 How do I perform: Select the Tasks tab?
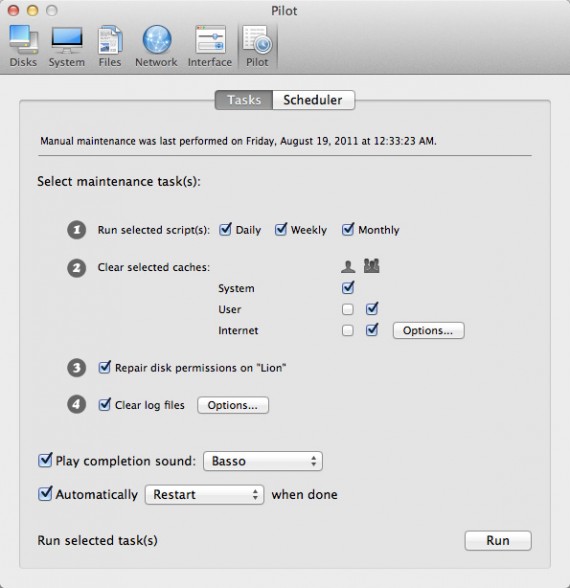tap(244, 100)
